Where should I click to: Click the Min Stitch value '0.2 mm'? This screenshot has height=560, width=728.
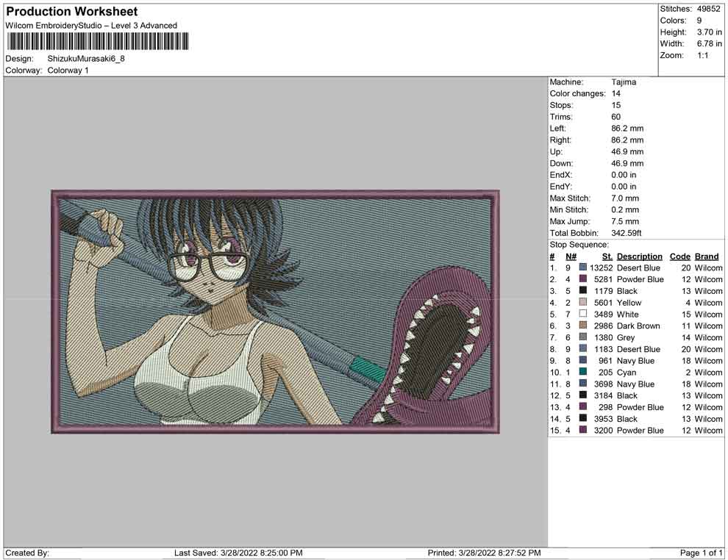[x=625, y=209]
